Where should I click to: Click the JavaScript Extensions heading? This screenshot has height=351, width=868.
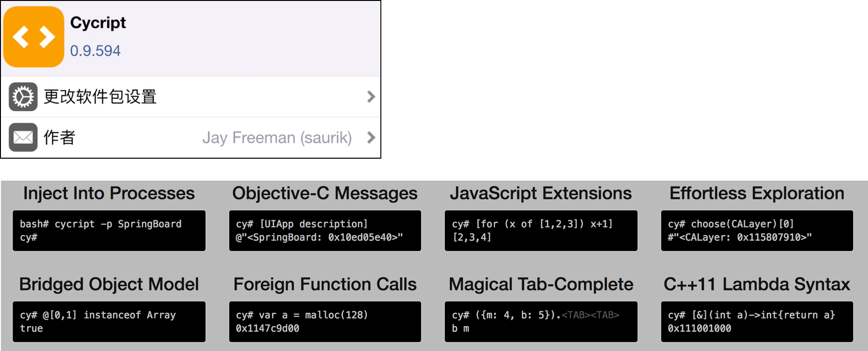(541, 193)
